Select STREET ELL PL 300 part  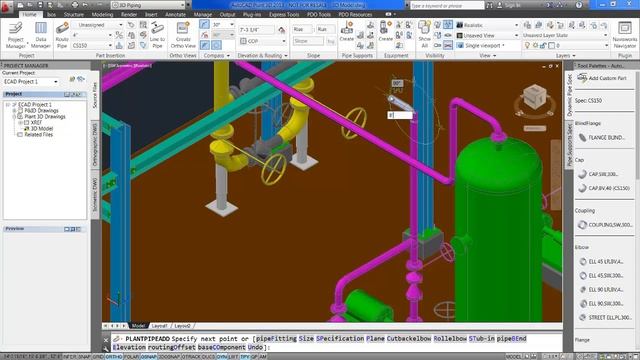[605, 318]
